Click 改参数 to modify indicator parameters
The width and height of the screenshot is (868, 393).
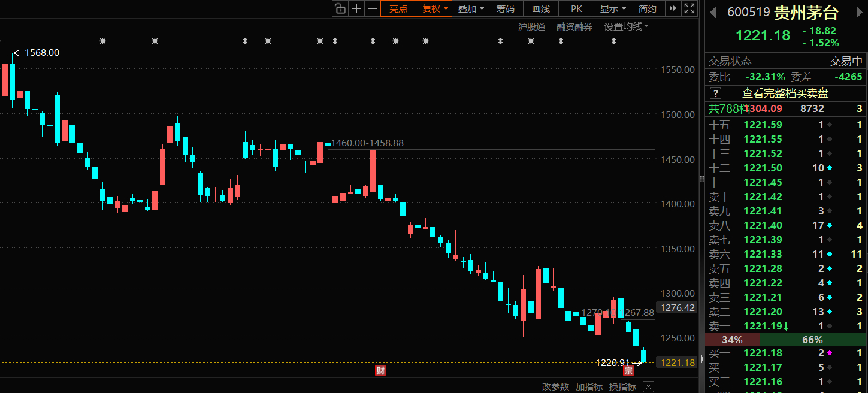(555, 387)
